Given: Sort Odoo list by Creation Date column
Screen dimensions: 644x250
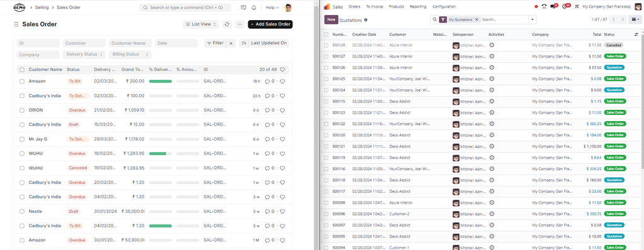Looking at the screenshot, I should coord(364,35).
